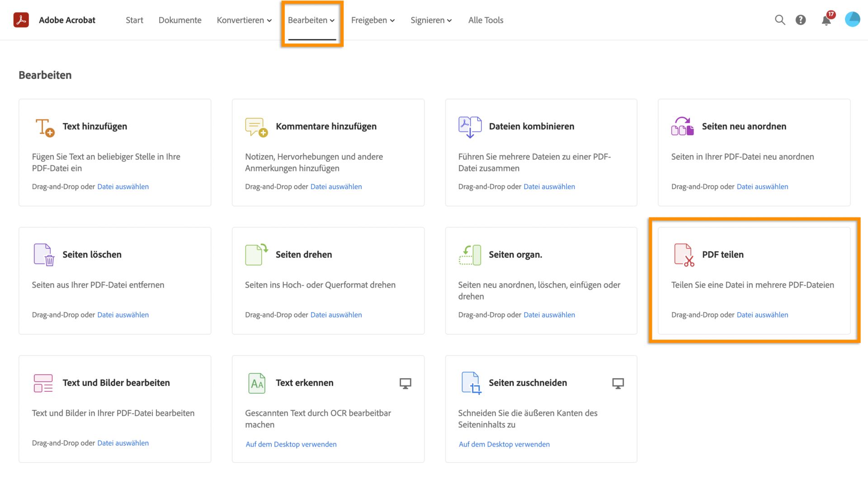The image size is (868, 494).
Task: Click the Text erkennen OCR icon
Action: [257, 383]
